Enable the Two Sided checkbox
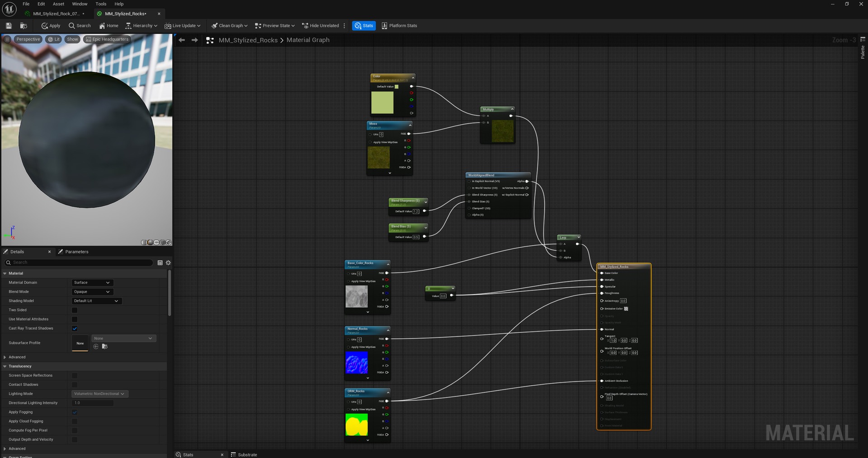Viewport: 868px width, 458px height. (75, 310)
